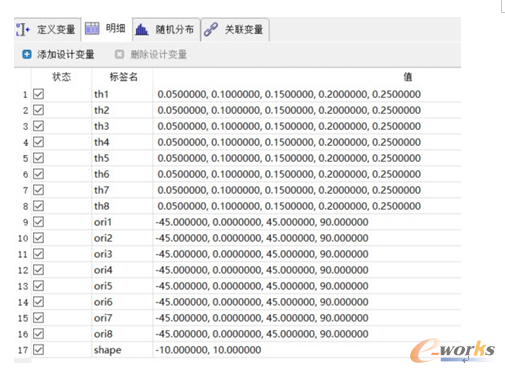Screen dimensions: 505x373
Task: Click the table grid icon on 明细 tab
Action: coord(92,29)
